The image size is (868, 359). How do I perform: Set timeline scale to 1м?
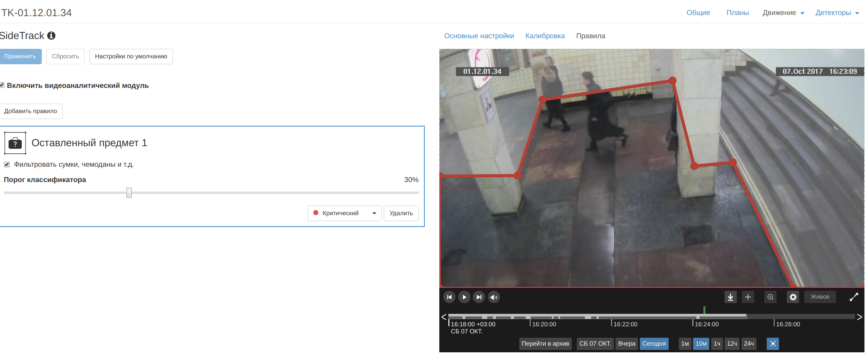pos(685,344)
